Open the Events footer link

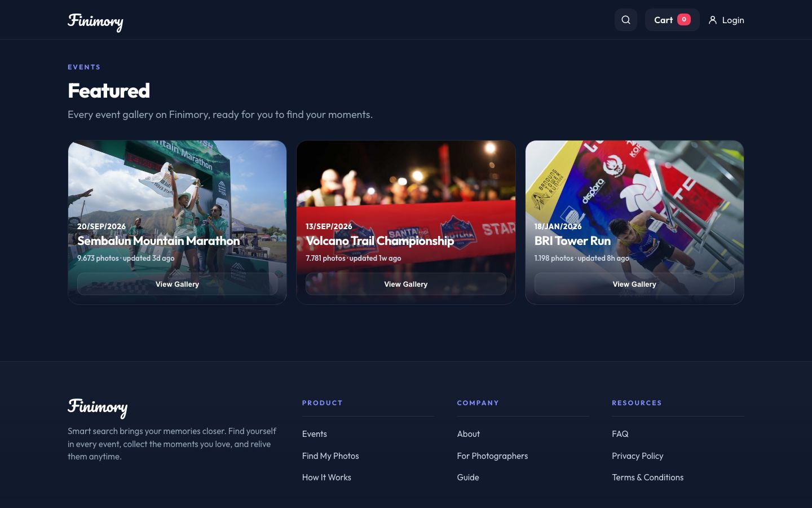click(x=314, y=434)
